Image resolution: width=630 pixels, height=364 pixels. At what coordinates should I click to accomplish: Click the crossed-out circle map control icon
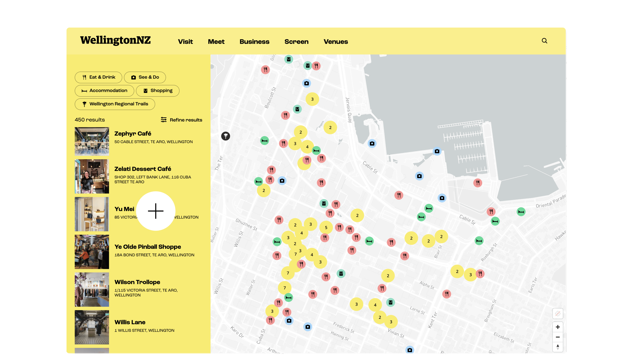[x=558, y=313]
